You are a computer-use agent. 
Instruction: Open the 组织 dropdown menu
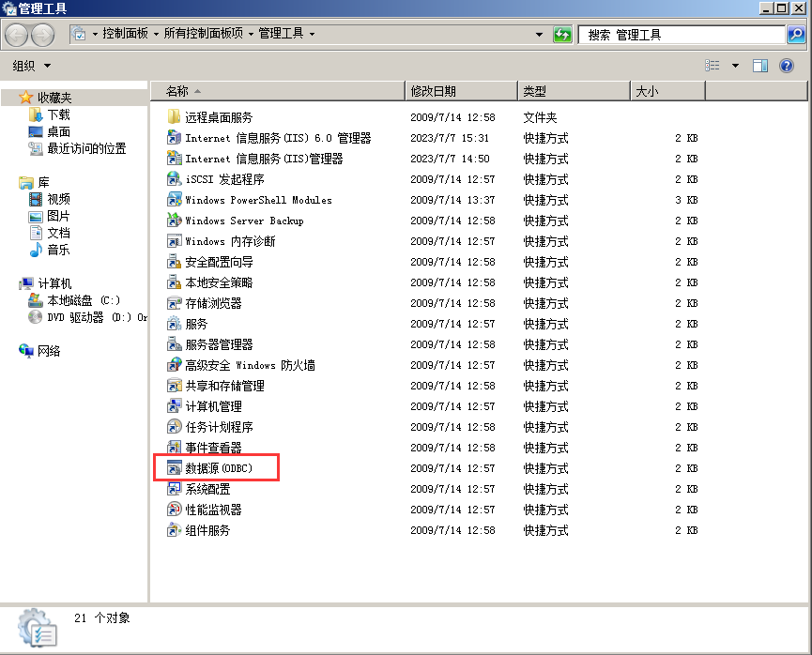point(32,66)
